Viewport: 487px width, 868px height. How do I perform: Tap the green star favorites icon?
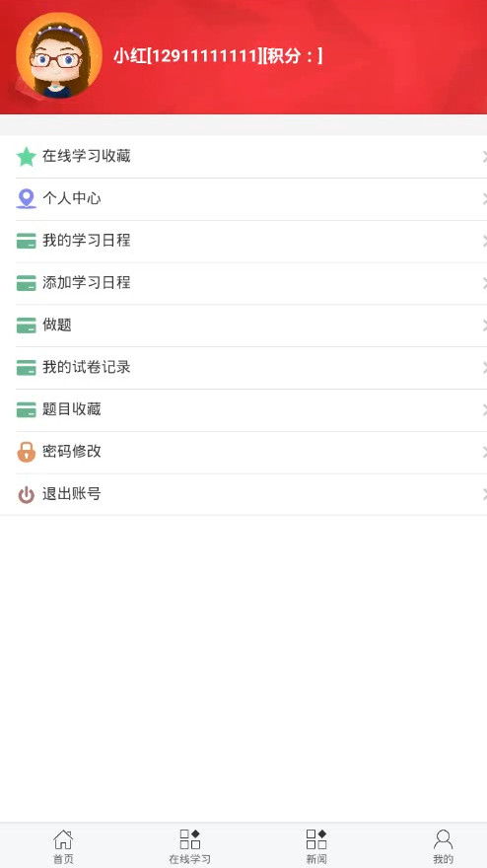(26, 157)
